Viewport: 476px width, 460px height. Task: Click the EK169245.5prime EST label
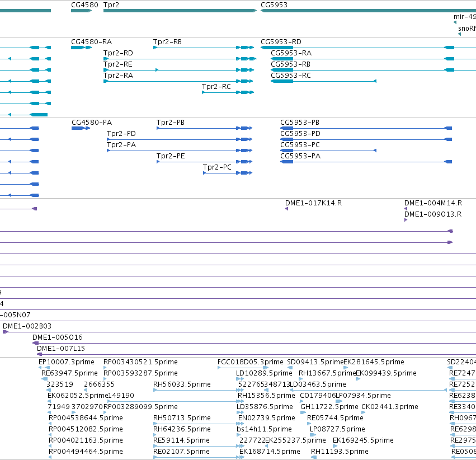click(363, 441)
